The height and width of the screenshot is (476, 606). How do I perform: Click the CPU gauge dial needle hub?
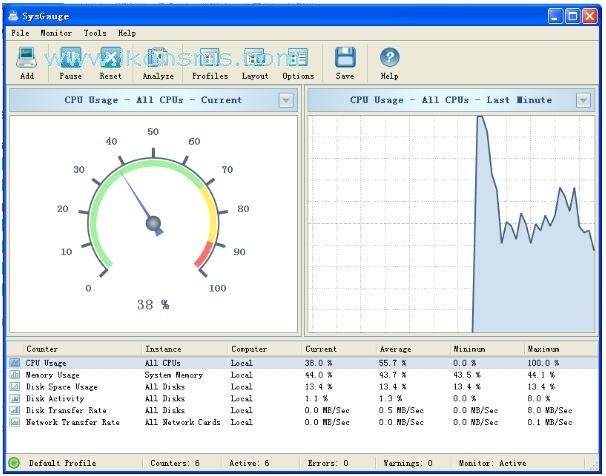tap(153, 223)
